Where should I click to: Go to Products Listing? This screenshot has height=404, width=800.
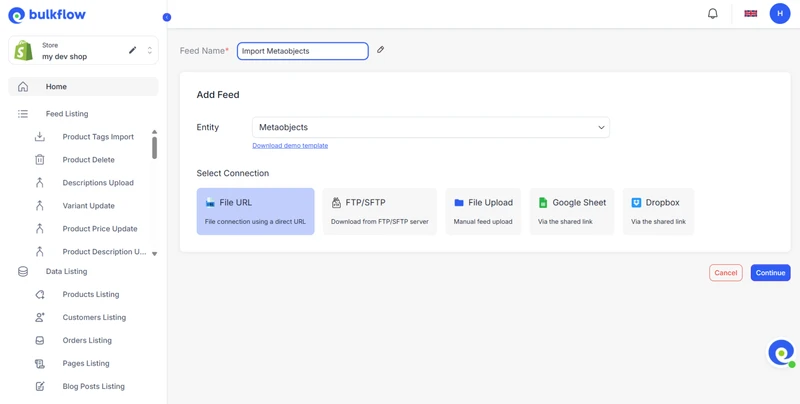click(91, 294)
